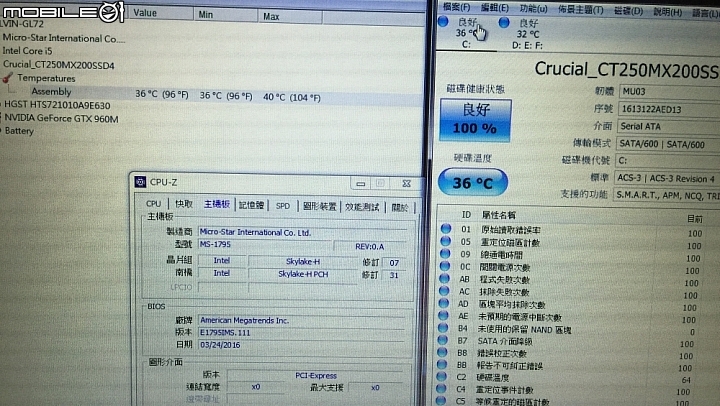
Task: Open the 磁碟(D) menu
Action: (x=628, y=11)
